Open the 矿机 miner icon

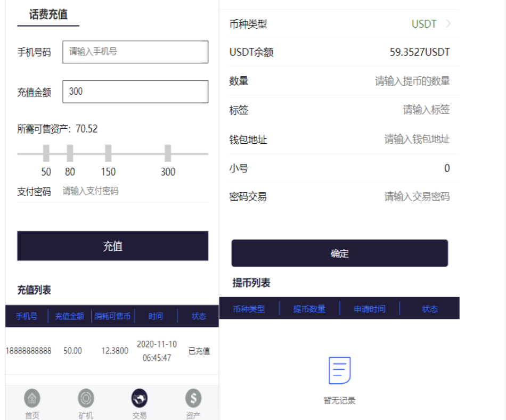pyautogui.click(x=86, y=398)
